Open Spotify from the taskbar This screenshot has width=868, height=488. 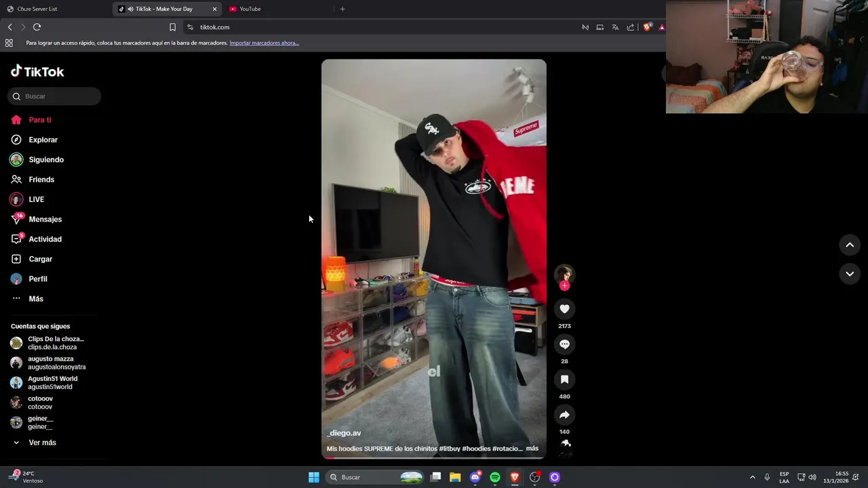pos(495,477)
